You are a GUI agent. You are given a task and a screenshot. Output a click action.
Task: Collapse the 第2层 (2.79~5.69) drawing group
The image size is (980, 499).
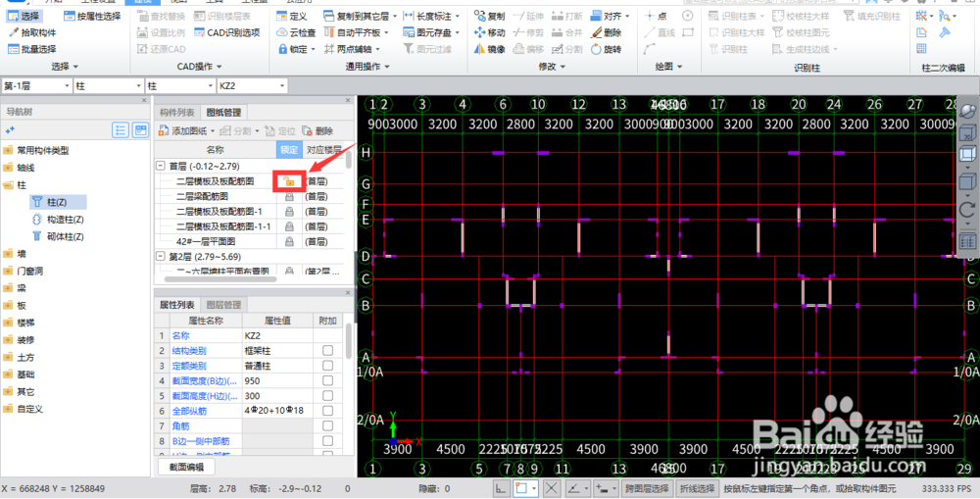point(162,257)
